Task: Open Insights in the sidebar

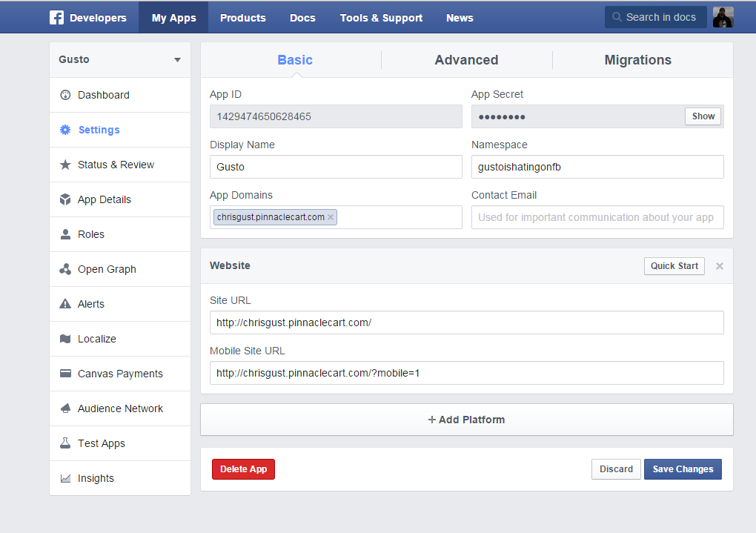Action: [120, 478]
